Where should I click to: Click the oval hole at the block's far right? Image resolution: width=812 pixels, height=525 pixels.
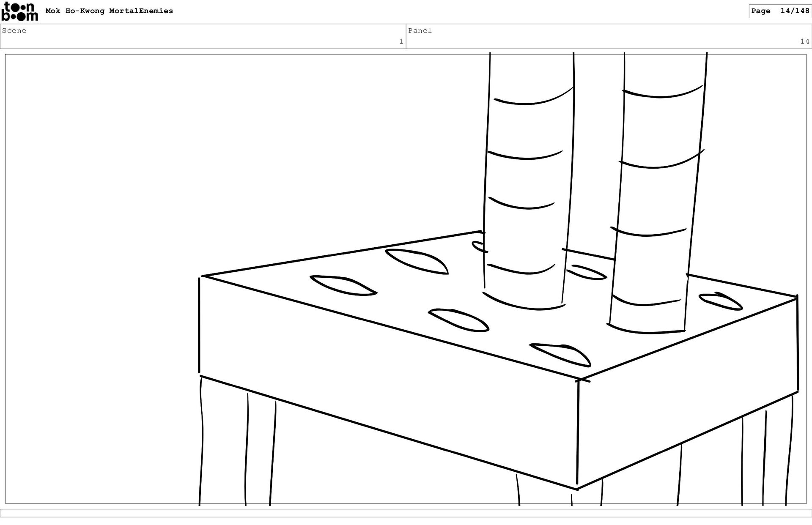coord(720,301)
